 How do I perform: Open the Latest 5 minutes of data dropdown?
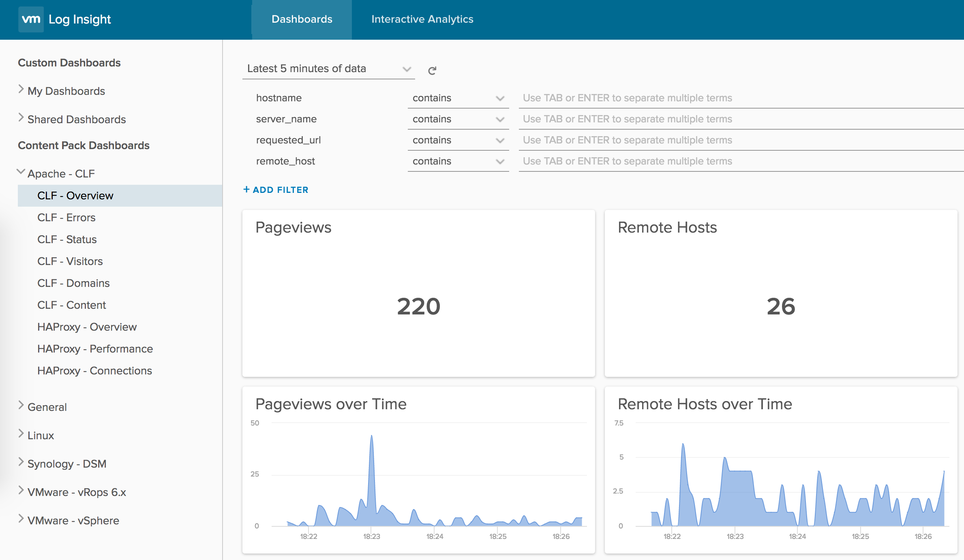click(x=328, y=69)
